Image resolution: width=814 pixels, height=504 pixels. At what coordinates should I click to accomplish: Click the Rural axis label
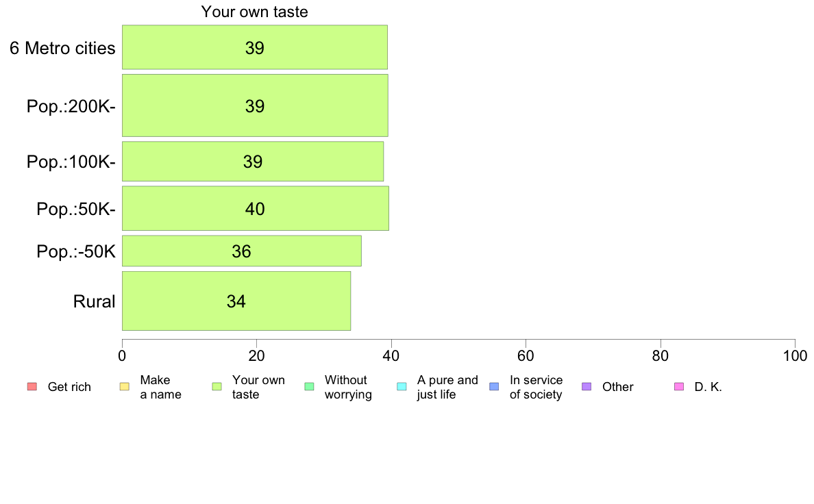pyautogui.click(x=94, y=301)
